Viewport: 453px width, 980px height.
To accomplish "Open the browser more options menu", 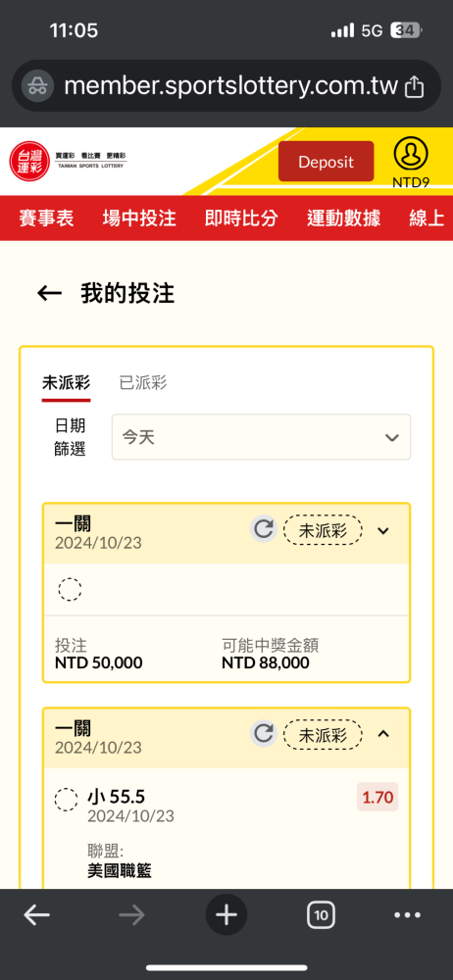I will click(x=408, y=915).
